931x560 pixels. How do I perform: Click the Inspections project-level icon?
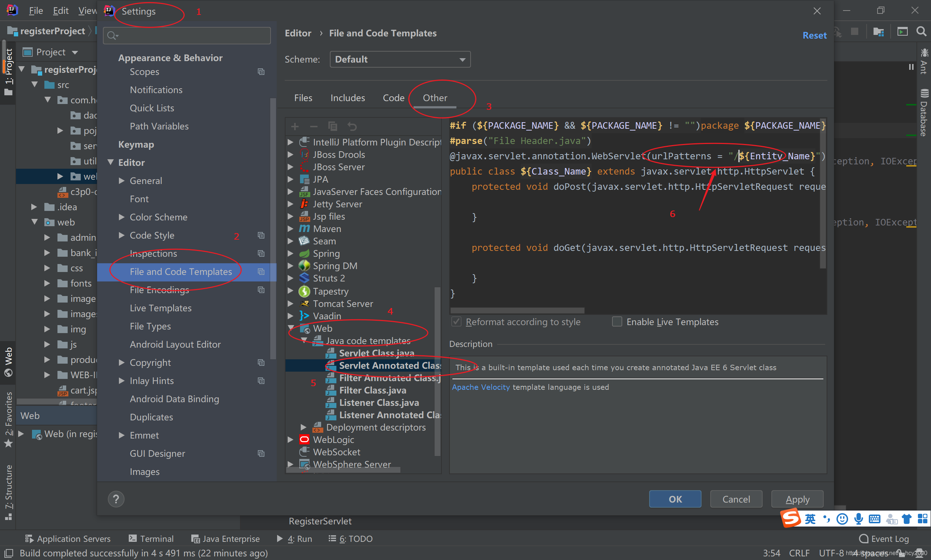(261, 253)
